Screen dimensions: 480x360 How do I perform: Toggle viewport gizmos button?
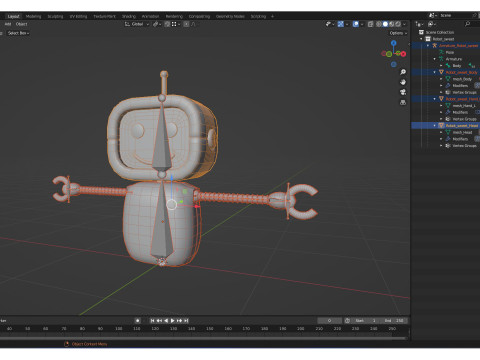coord(341,24)
